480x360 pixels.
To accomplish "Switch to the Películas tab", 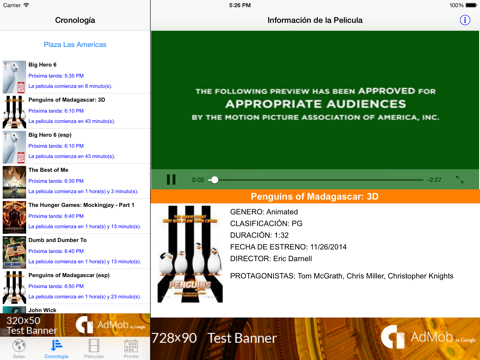I will [x=94, y=349].
